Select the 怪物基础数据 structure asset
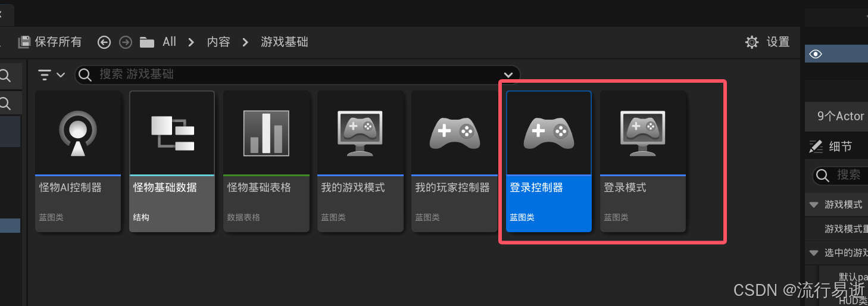 click(172, 161)
